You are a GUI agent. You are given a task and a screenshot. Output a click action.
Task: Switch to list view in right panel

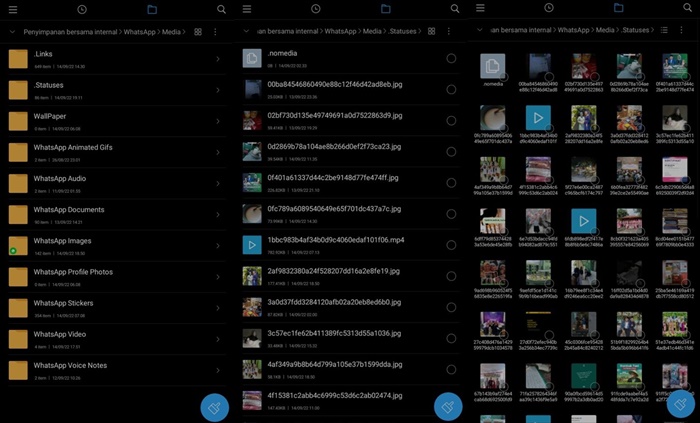[x=664, y=30]
